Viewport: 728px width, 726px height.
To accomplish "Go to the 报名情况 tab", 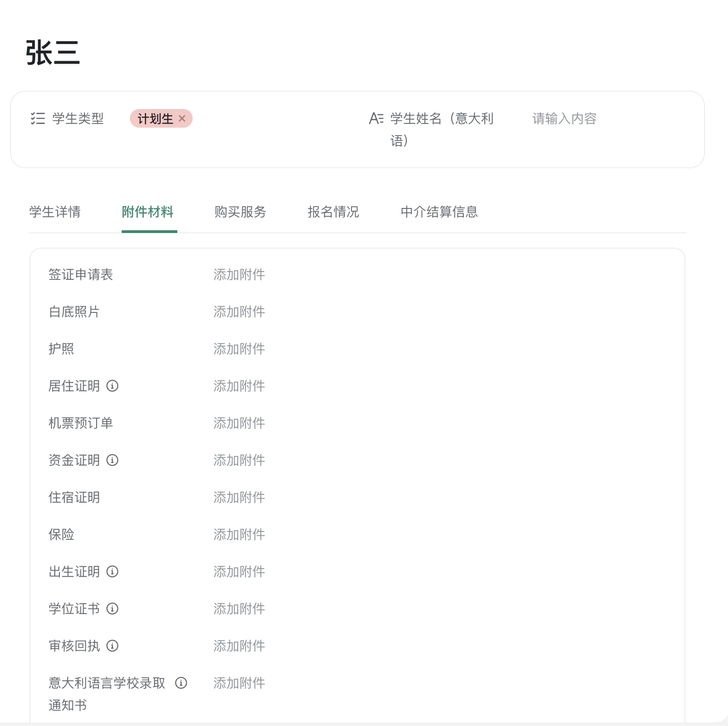I will click(x=333, y=212).
